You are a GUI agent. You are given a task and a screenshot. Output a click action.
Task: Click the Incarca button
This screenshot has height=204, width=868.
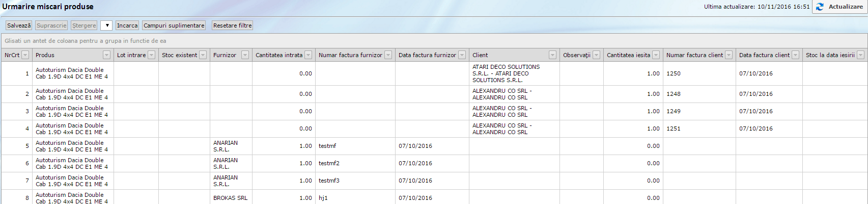pos(127,25)
